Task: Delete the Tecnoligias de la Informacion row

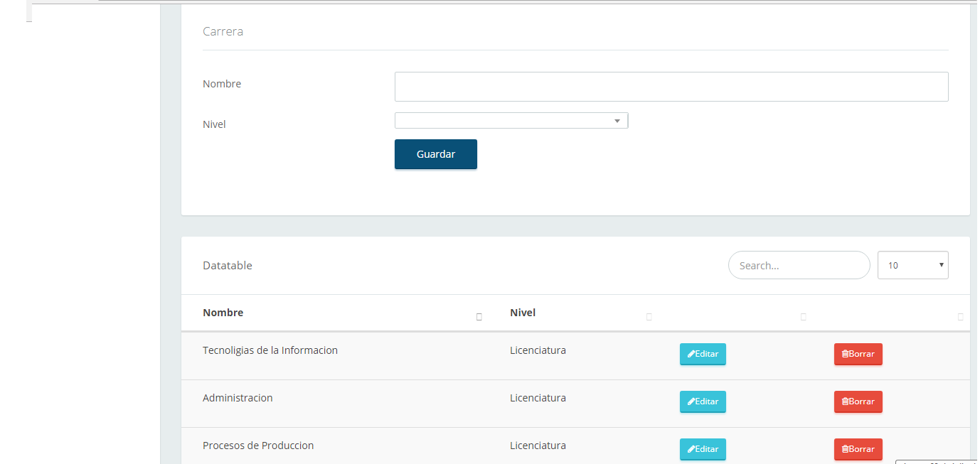Action: [858, 354]
